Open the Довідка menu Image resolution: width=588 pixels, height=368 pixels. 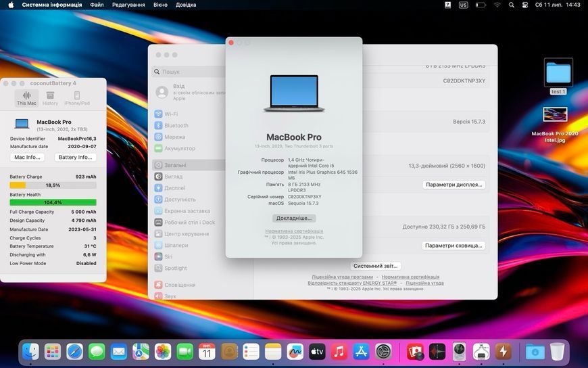pyautogui.click(x=186, y=5)
